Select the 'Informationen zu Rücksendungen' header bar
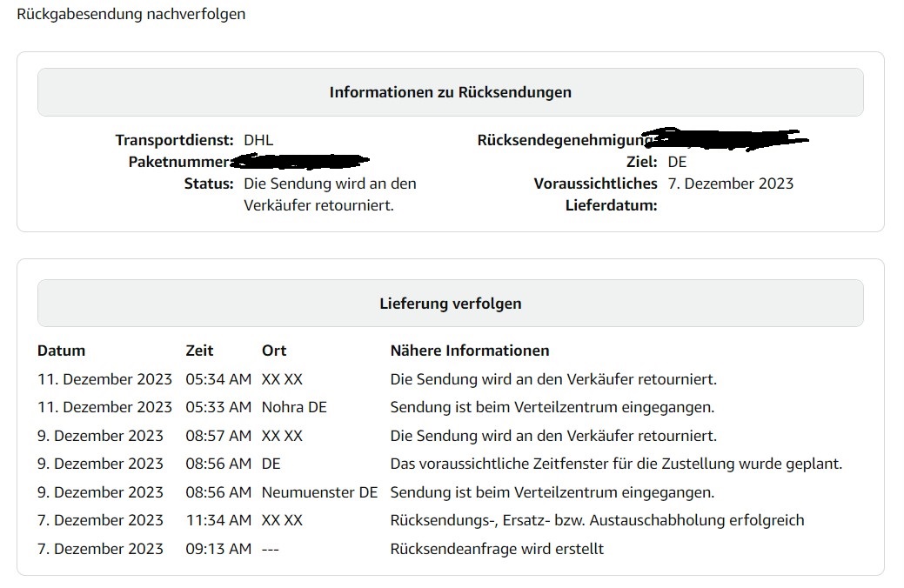 click(451, 92)
